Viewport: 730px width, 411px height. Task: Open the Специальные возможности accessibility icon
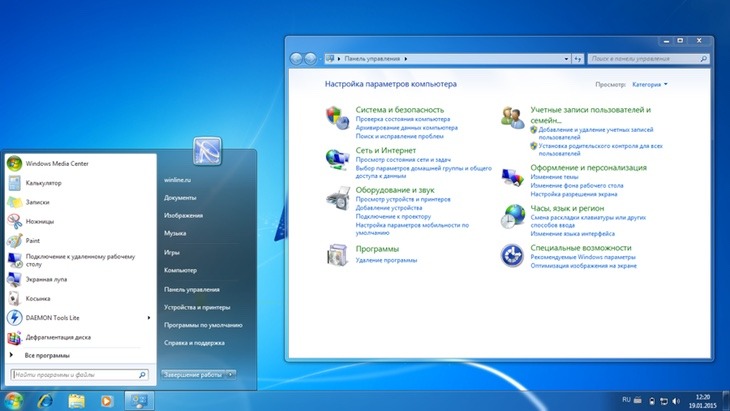(x=512, y=255)
